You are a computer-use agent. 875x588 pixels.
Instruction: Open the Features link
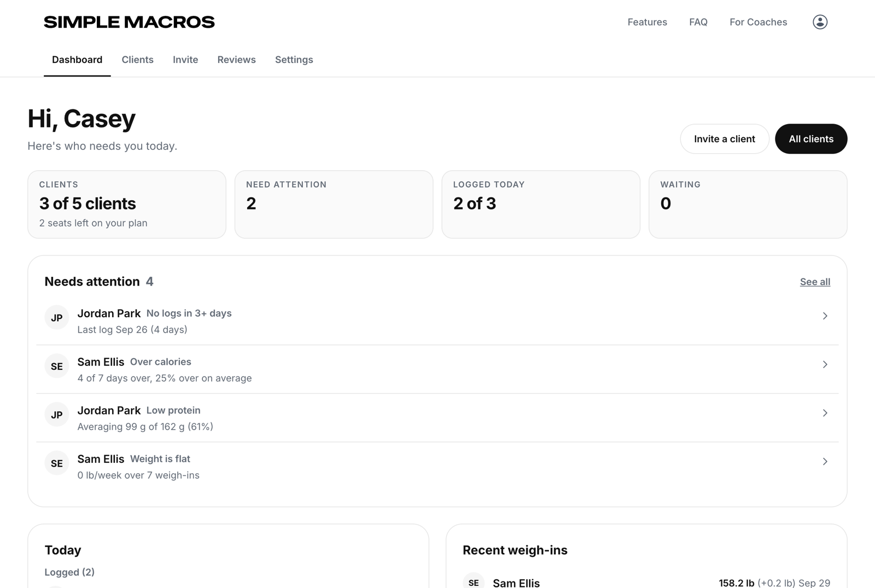click(647, 22)
